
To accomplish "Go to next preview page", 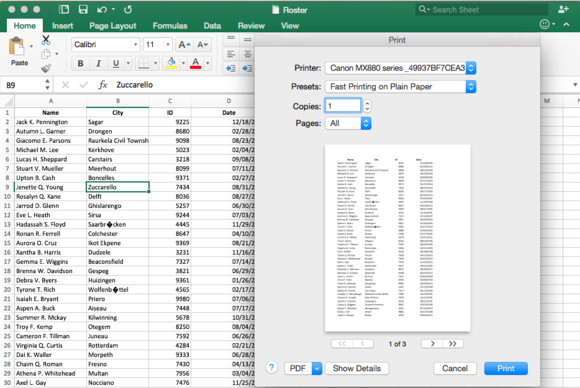I will pyautogui.click(x=432, y=344).
